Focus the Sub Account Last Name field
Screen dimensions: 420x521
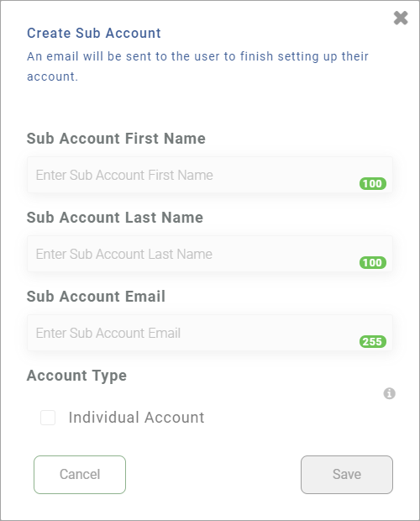click(210, 254)
